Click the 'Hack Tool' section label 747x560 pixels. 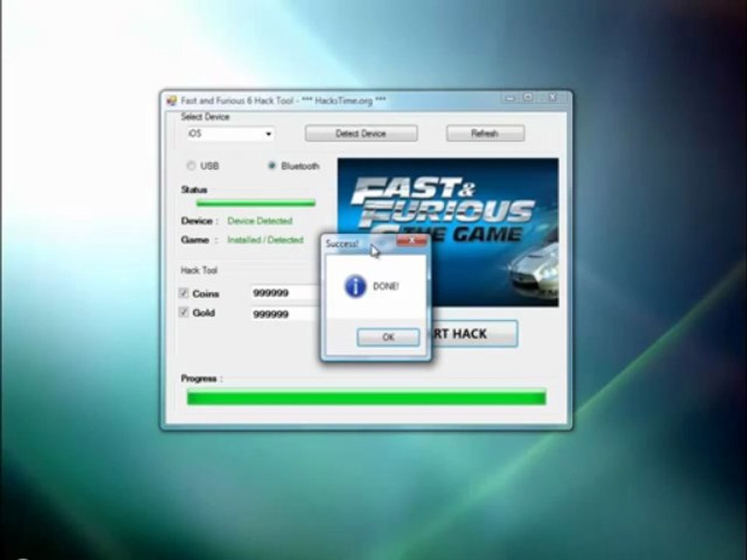[x=199, y=271]
